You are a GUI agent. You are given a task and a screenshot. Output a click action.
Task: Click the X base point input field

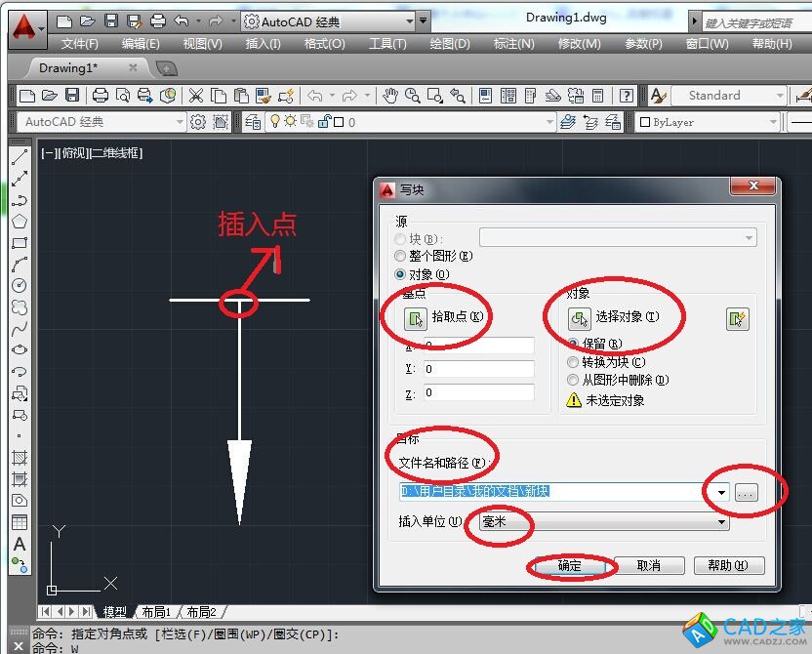tap(478, 346)
